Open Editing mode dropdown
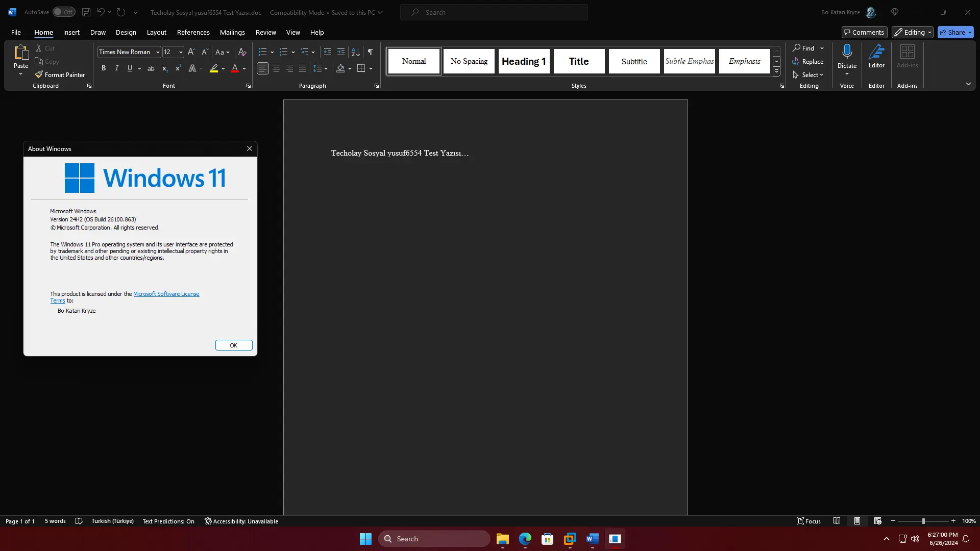Image resolution: width=980 pixels, height=551 pixels. coord(913,32)
